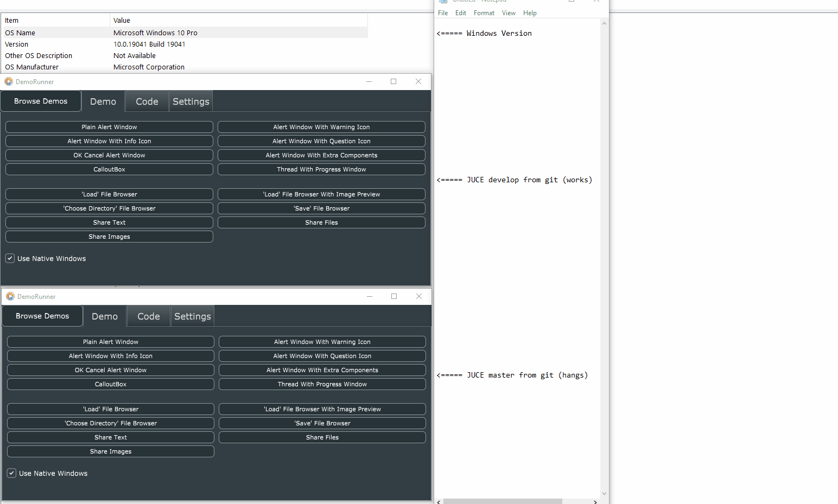Click the DemoRunner app icon in lower window
The width and height of the screenshot is (838, 504).
(x=10, y=296)
